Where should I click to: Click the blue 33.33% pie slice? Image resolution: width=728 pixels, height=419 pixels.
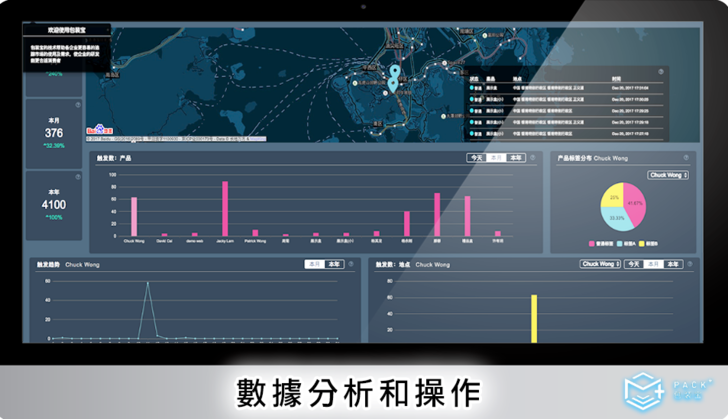click(x=617, y=218)
